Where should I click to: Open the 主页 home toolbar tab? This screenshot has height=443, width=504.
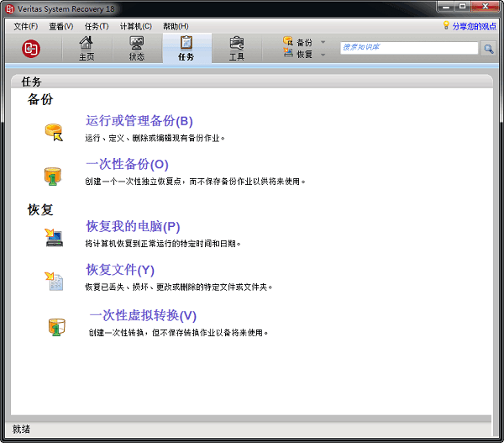87,48
